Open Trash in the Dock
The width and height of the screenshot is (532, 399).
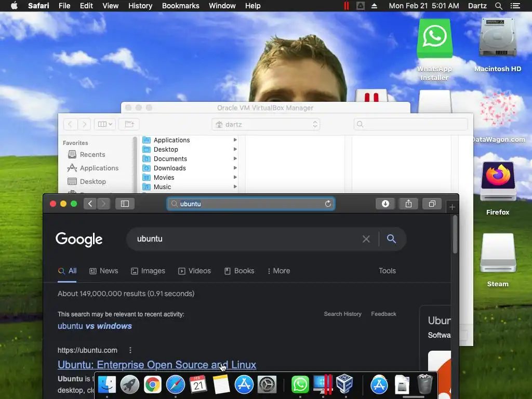[425, 384]
